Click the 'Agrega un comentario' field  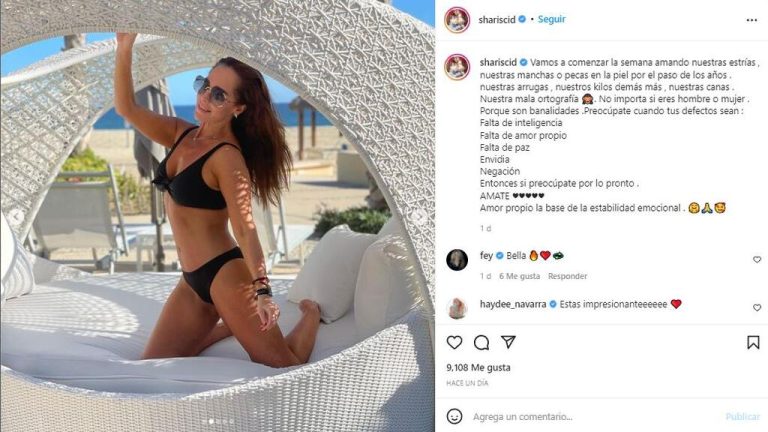595,416
